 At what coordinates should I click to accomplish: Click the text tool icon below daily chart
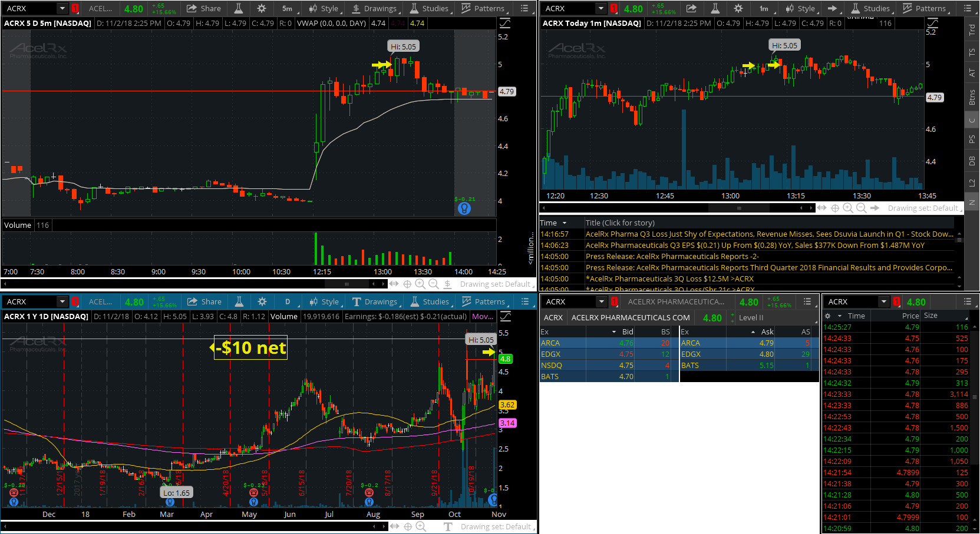coord(448,526)
